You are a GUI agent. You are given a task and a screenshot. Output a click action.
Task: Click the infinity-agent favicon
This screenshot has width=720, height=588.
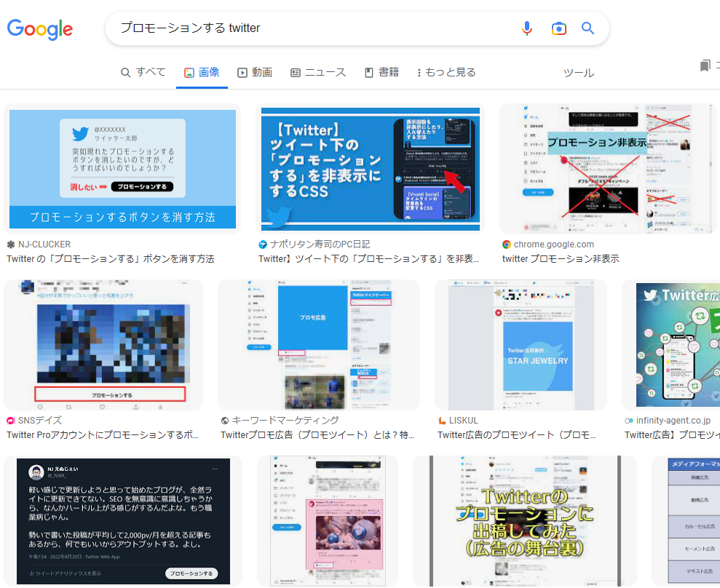(x=628, y=421)
